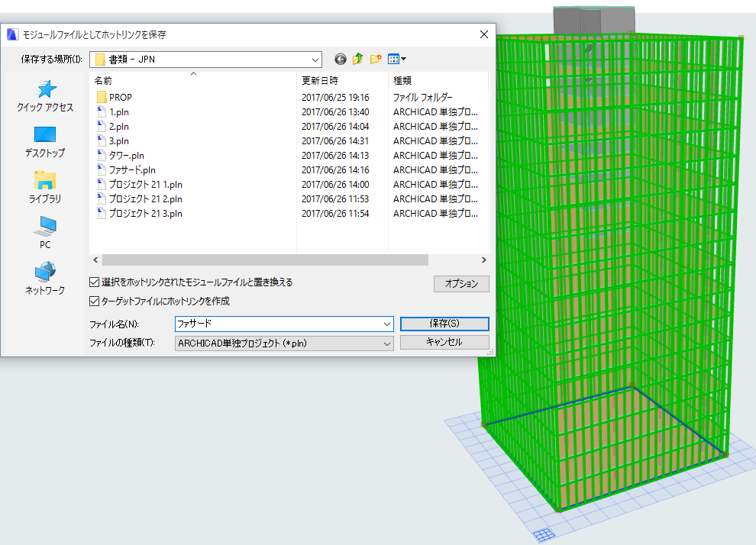The height and width of the screenshot is (545, 756).
Task: Open Network (ネットワーク) location
Action: 45,279
